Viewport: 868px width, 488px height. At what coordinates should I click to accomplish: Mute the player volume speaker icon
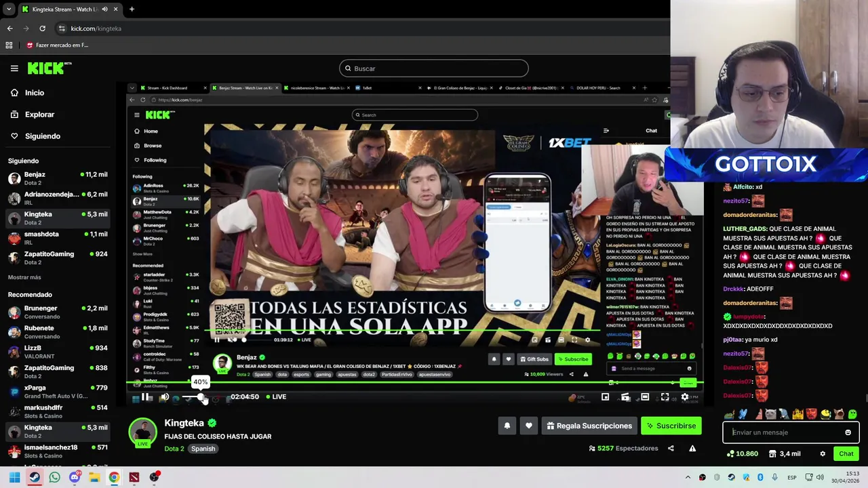coord(164,397)
